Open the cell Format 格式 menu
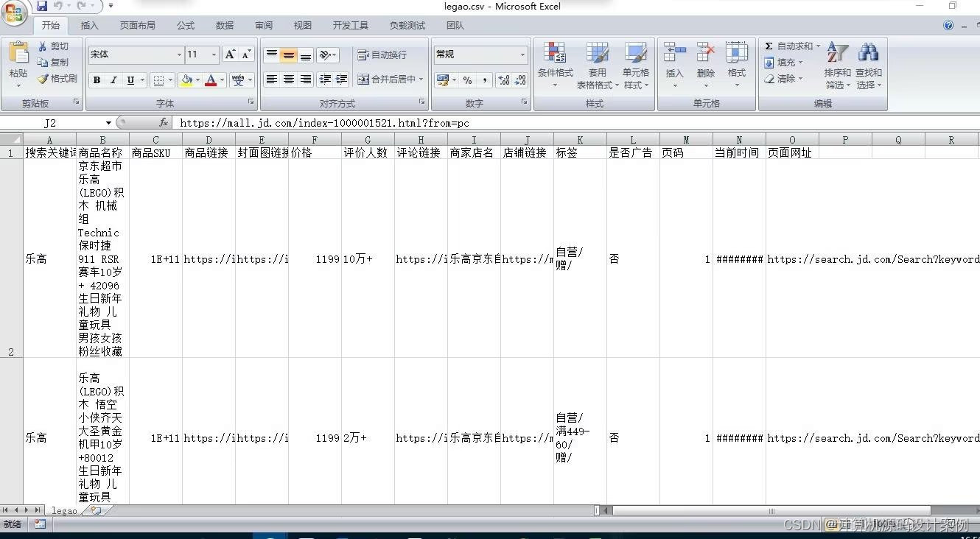The width and height of the screenshot is (980, 539). 737,65
